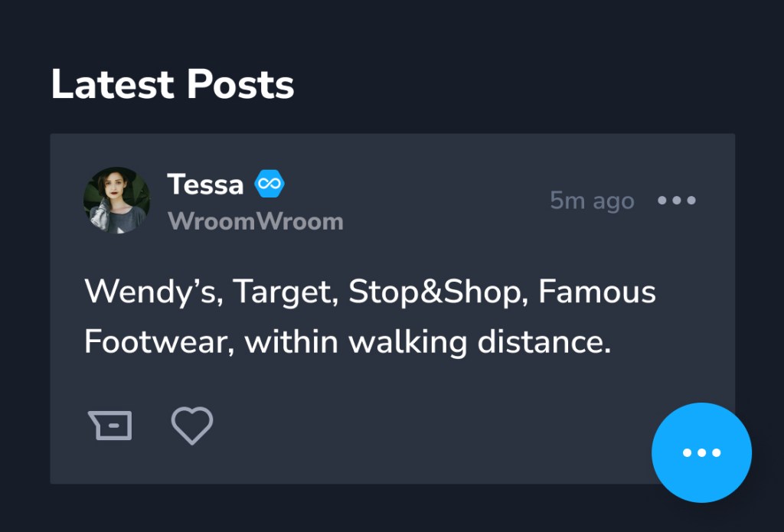
Task: Click the word "Posts" in the heading
Action: pos(240,84)
